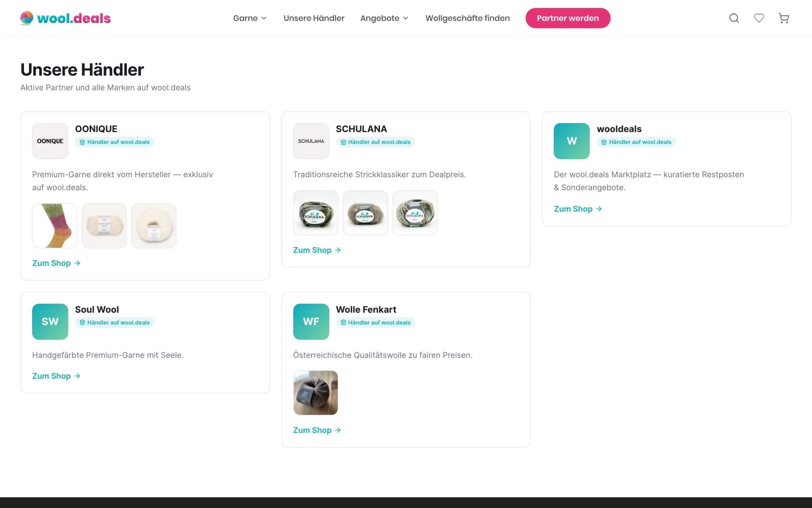Viewport: 812px width, 508px height.
Task: Click the Soul Wool SW avatar
Action: [50, 321]
